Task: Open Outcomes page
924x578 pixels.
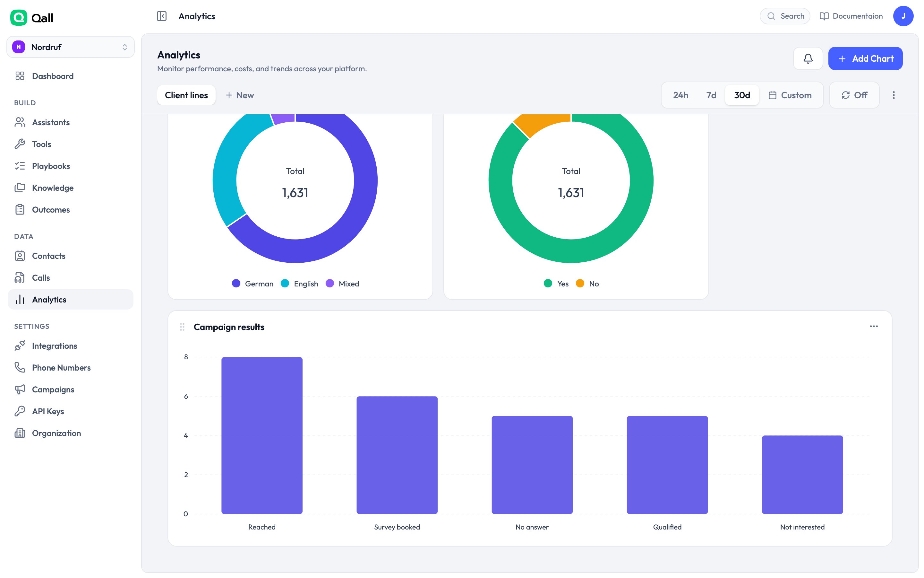Action: point(71,209)
